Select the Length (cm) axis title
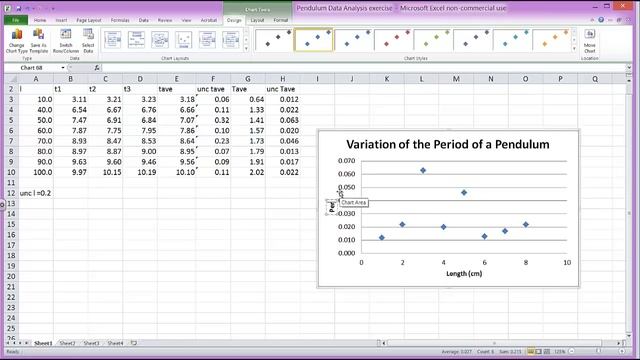 [464, 273]
